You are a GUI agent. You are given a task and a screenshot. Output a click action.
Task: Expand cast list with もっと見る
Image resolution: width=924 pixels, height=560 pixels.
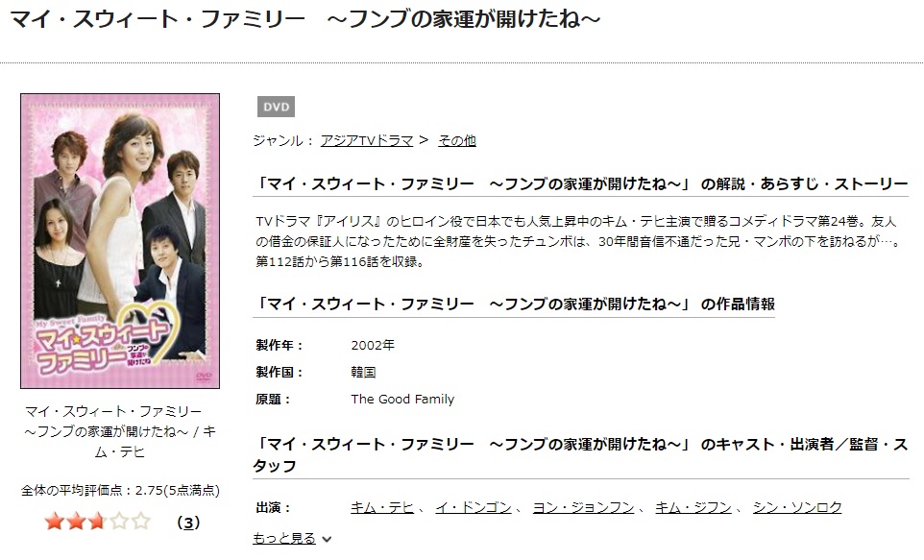point(284,538)
